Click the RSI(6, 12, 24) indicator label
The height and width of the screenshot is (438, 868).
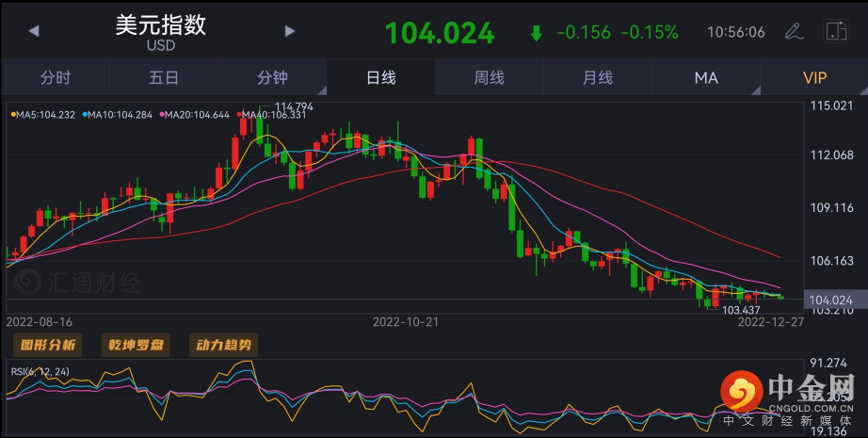[40, 372]
